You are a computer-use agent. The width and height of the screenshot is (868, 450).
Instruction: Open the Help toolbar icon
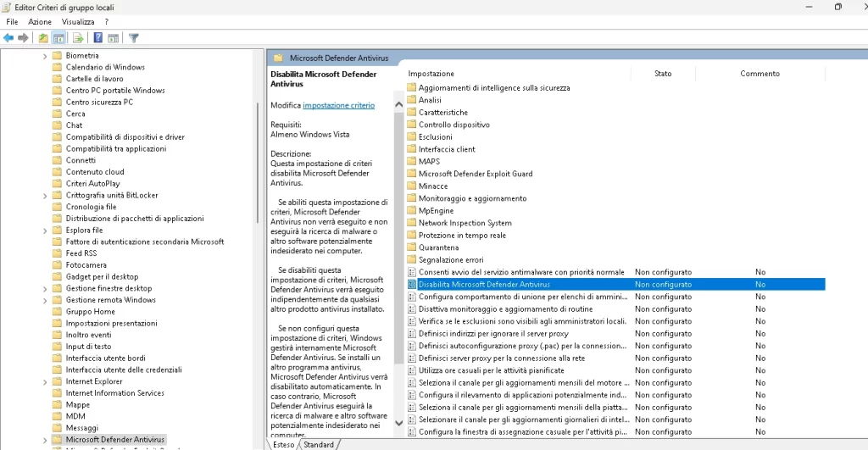pos(98,37)
